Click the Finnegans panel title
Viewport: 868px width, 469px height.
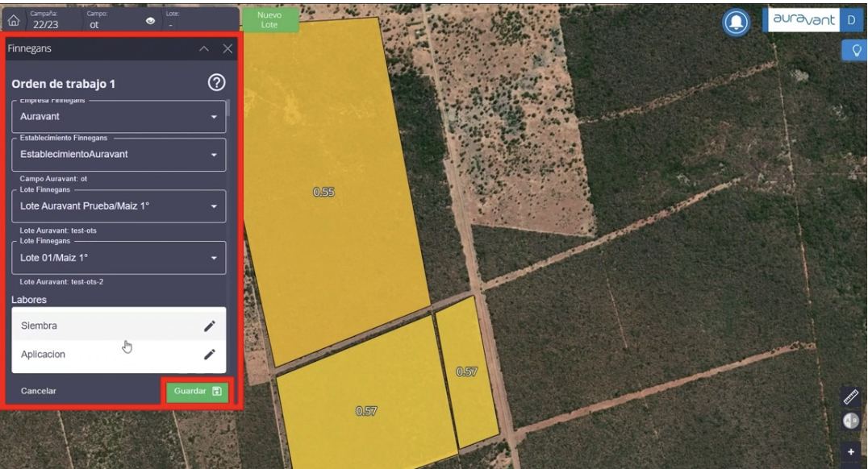pos(29,48)
